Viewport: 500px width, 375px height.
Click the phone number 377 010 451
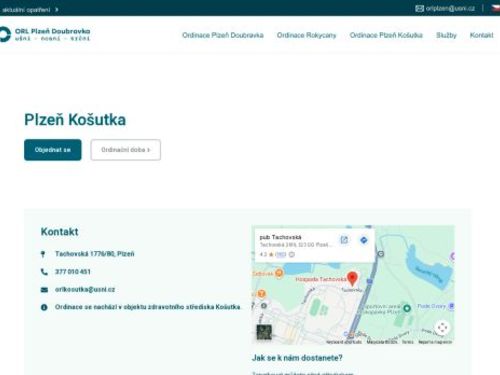73,272
